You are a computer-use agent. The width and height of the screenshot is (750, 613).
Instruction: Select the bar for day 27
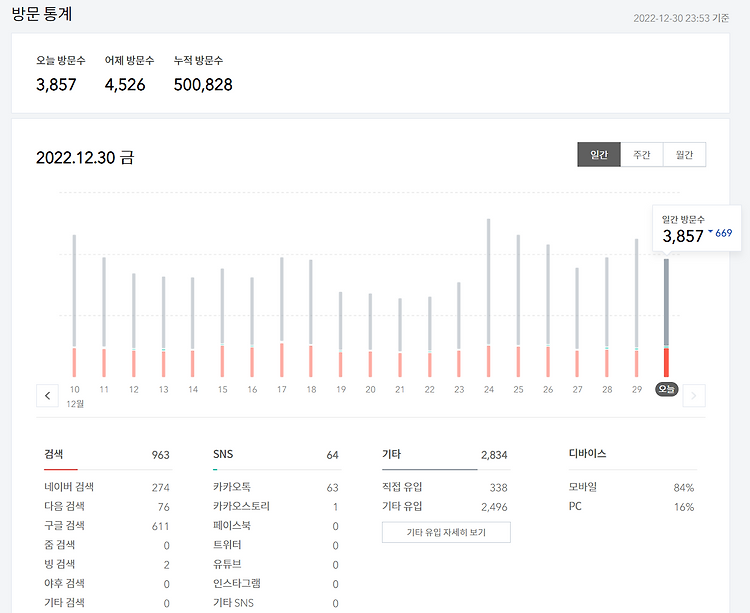(x=577, y=322)
